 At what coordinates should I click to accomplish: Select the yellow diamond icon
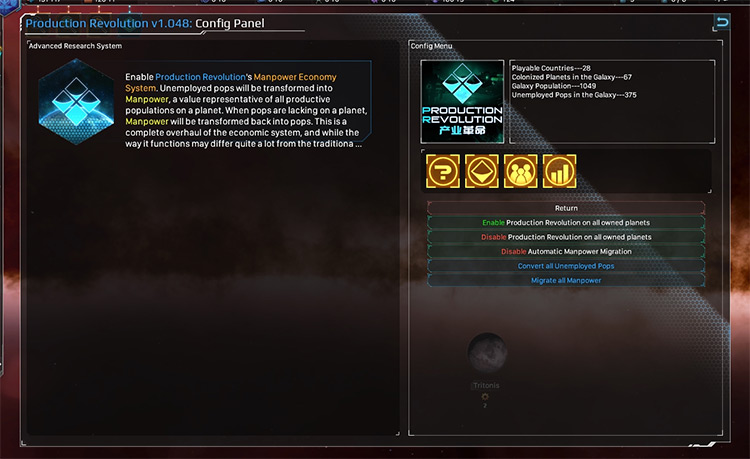point(482,171)
